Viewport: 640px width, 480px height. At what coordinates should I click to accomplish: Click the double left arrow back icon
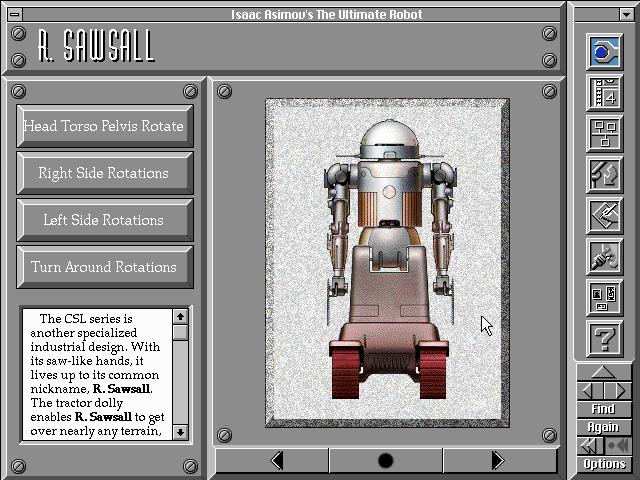pyautogui.click(x=589, y=446)
